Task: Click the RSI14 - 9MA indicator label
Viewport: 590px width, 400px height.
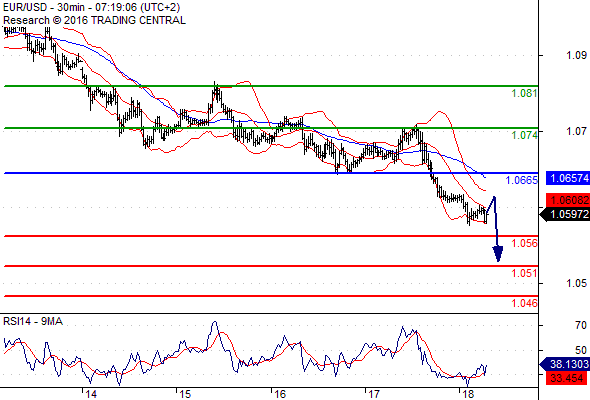Action: pyautogui.click(x=33, y=321)
